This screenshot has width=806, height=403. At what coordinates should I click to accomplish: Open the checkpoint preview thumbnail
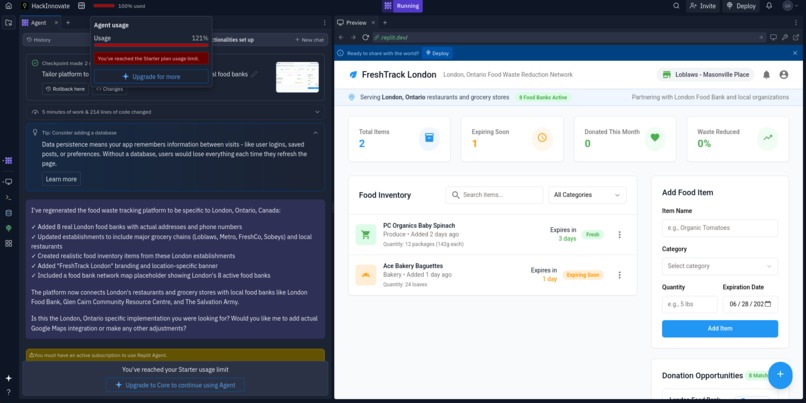[297, 77]
